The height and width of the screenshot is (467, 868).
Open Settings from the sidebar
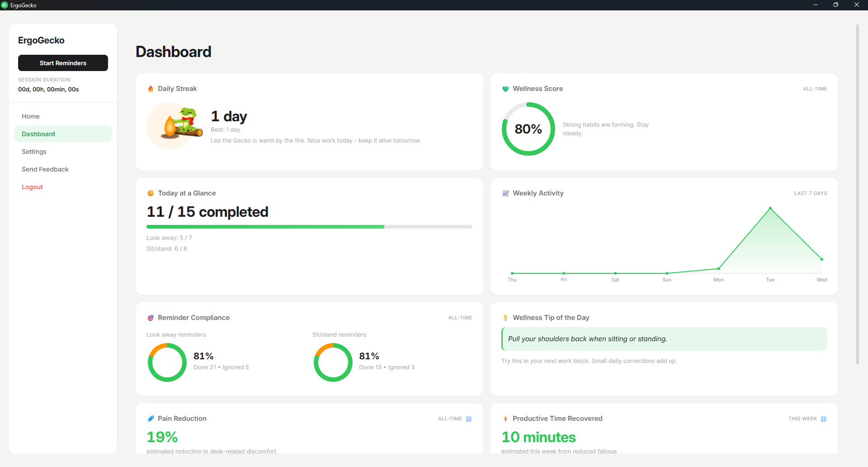click(x=34, y=152)
